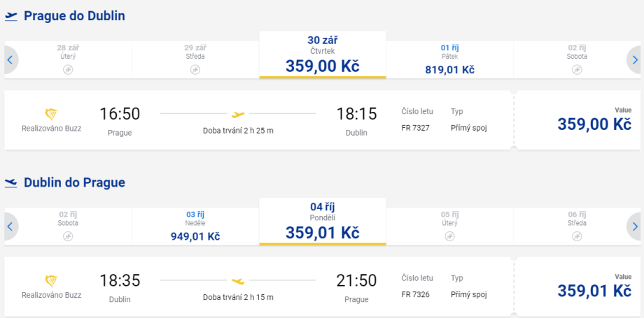This screenshot has height=318, width=644.
Task: Click the yellow plane icon on the FR 7327 route line
Action: 238,114
